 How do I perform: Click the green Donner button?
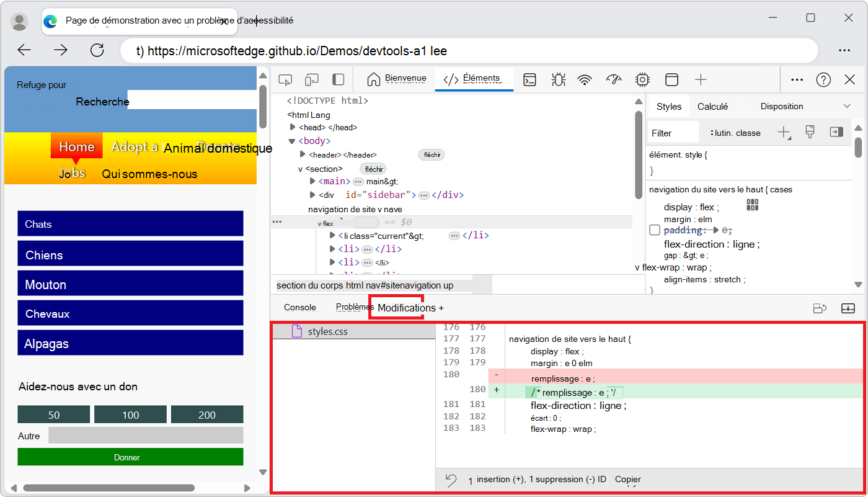(126, 457)
